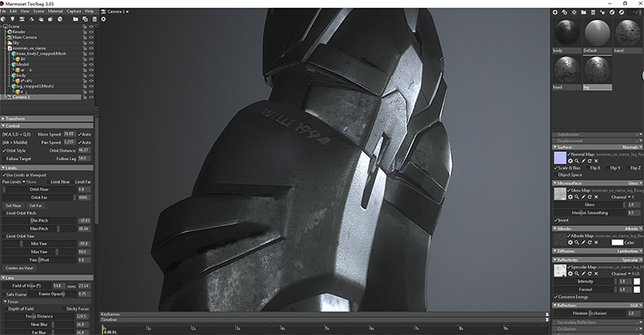
Task: Uncheck Conserve Energy option
Action: click(x=556, y=296)
